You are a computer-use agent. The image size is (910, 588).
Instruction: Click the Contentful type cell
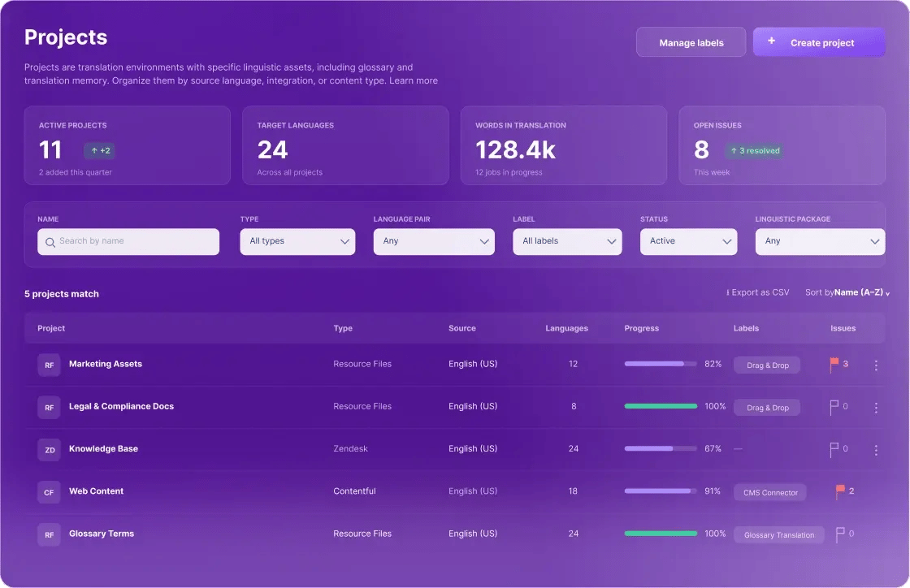tap(354, 491)
